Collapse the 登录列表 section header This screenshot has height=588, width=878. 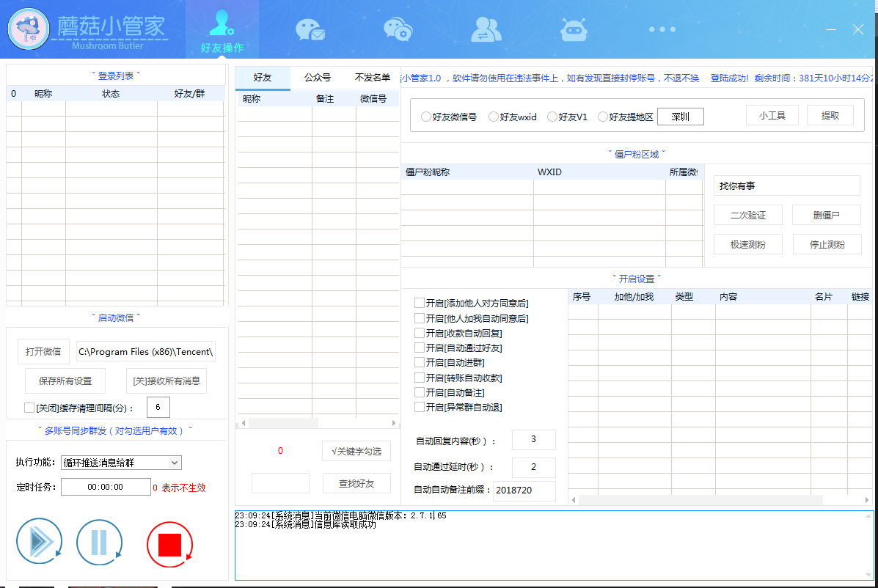point(116,76)
